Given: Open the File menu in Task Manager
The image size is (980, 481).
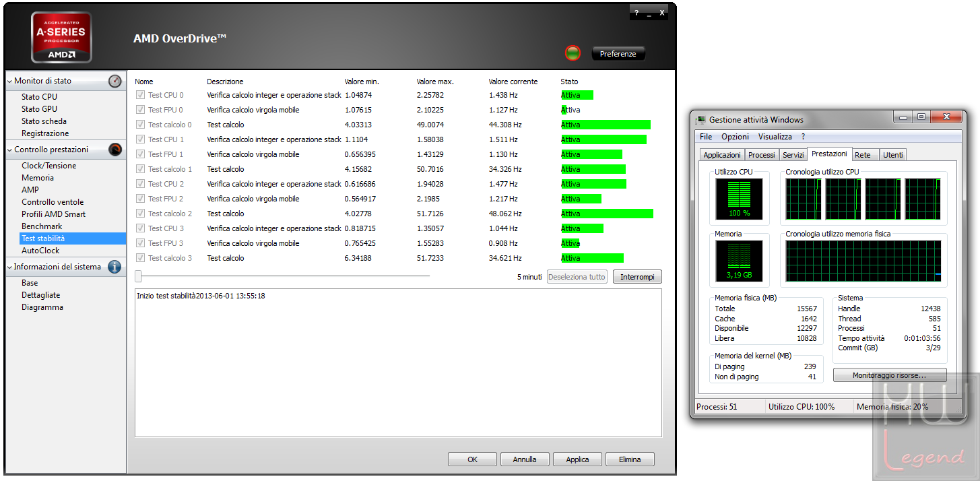Looking at the screenshot, I should (x=706, y=137).
